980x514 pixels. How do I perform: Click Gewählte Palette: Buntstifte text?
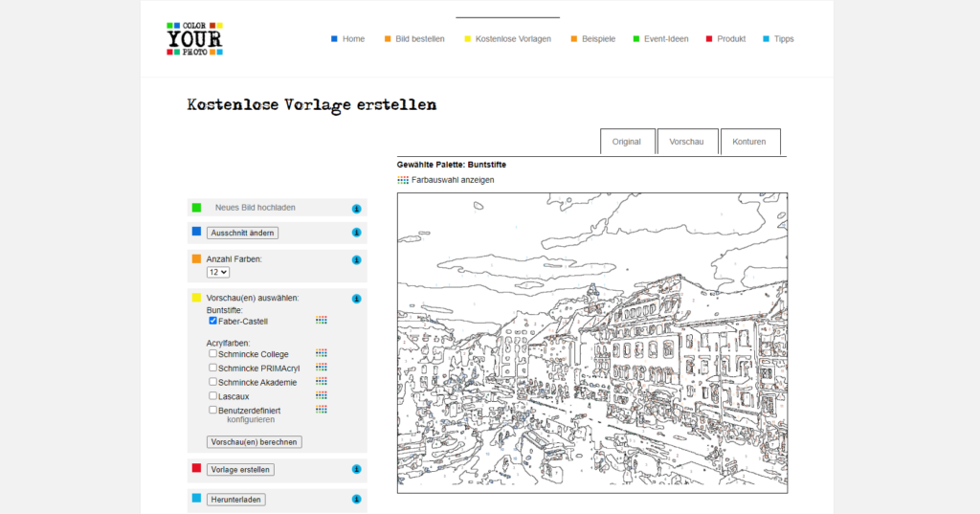pyautogui.click(x=452, y=165)
